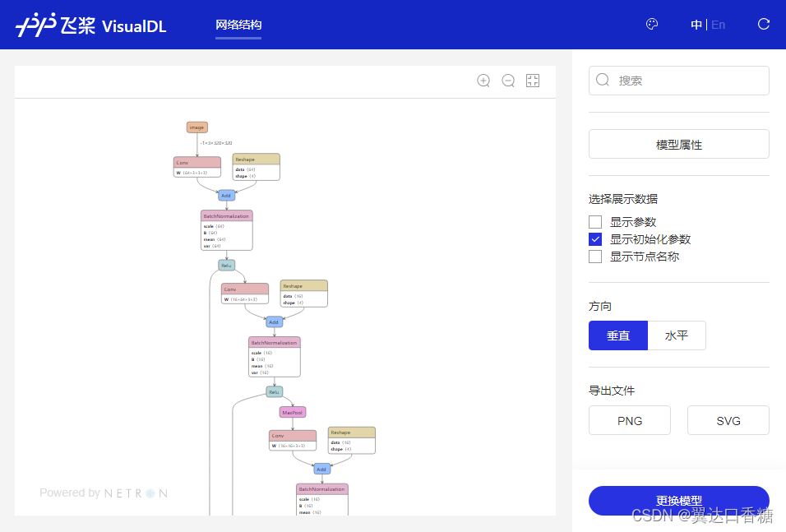Zoom out of the network graph
This screenshot has width=786, height=532.
[x=508, y=81]
